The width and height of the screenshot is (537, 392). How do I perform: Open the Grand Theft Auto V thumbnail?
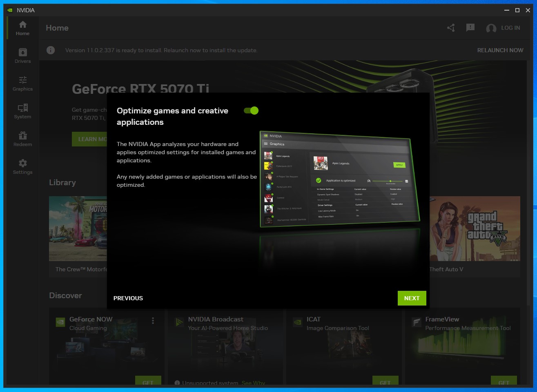[x=475, y=228]
